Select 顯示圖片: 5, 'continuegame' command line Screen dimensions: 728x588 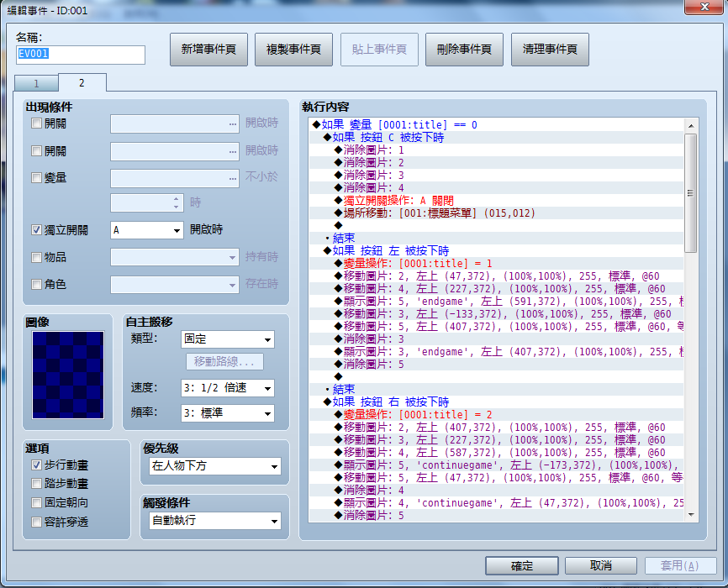point(497,465)
